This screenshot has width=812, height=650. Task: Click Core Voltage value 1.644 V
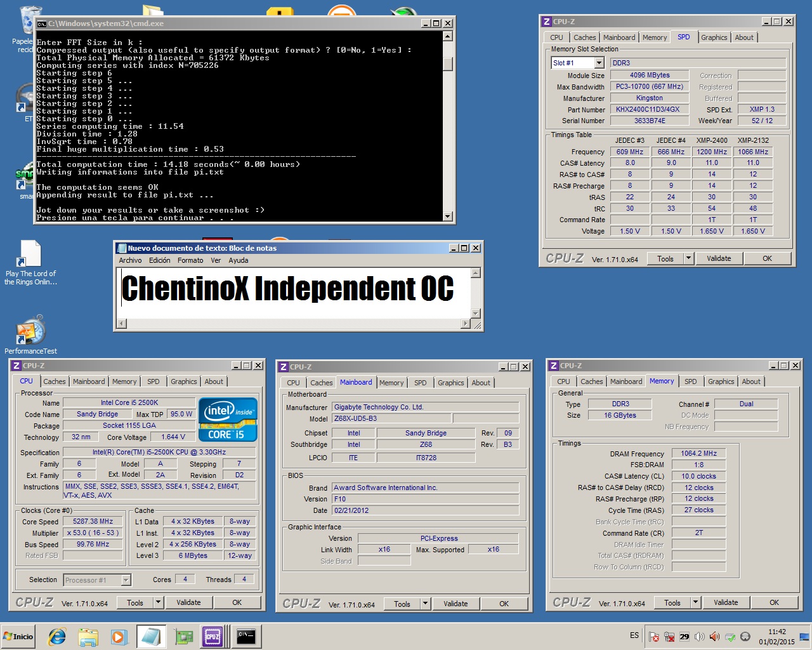[x=173, y=437]
